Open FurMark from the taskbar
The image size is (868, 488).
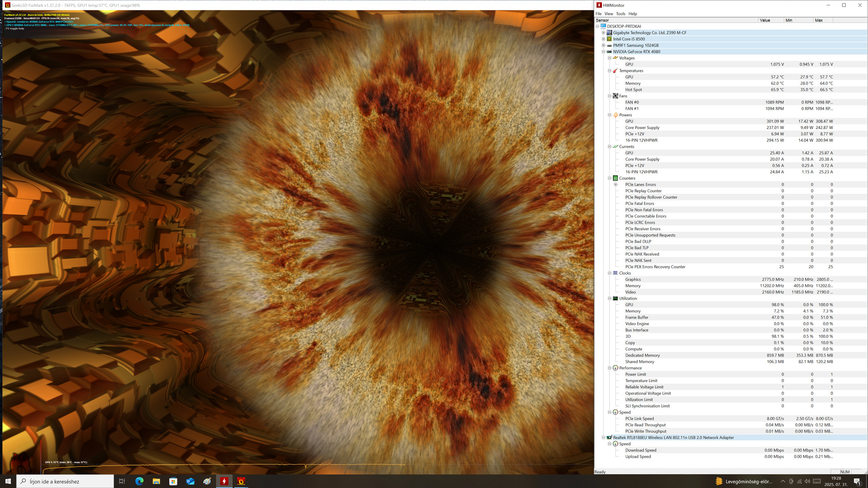[241, 481]
